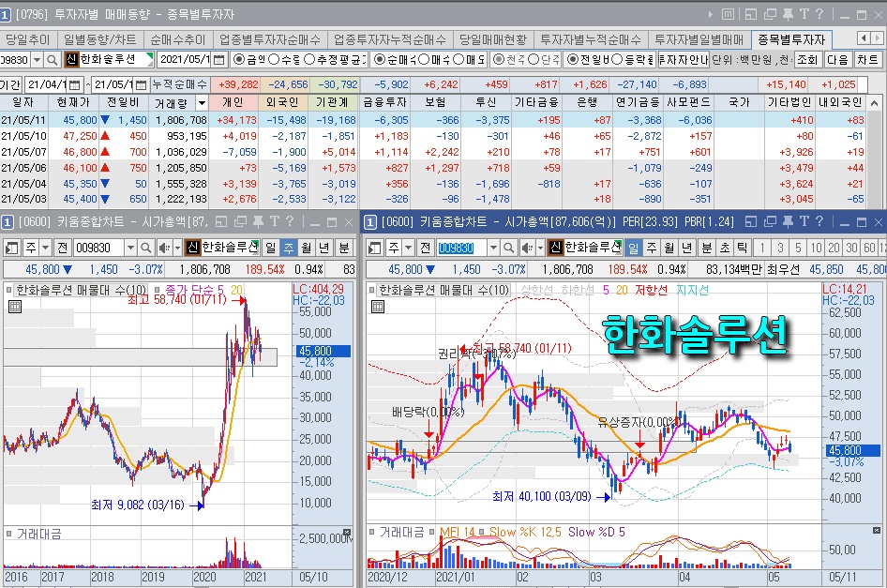Image resolution: width=887 pixels, height=588 pixels.
Task: Select 매도 radio button
Action: 459,59
